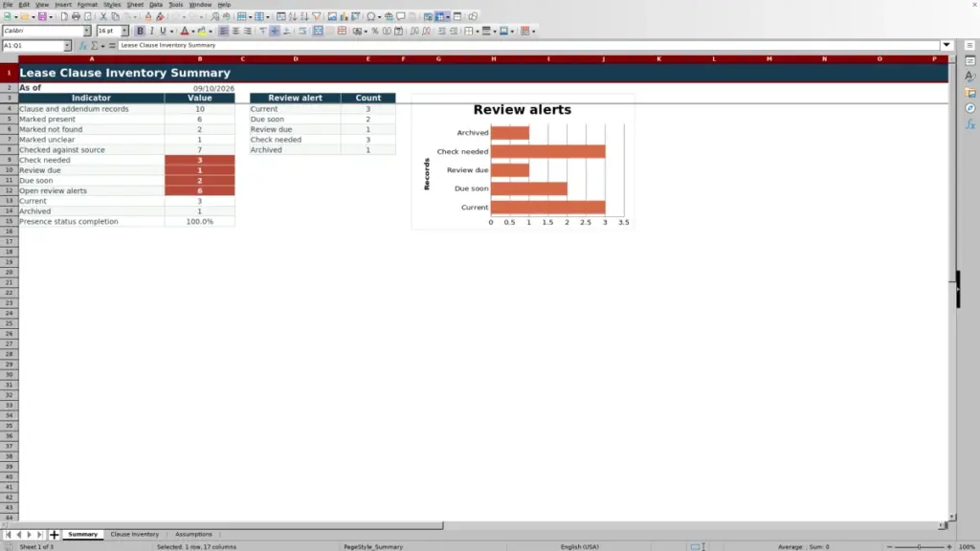Click the Insert Image icon

pyautogui.click(x=332, y=16)
